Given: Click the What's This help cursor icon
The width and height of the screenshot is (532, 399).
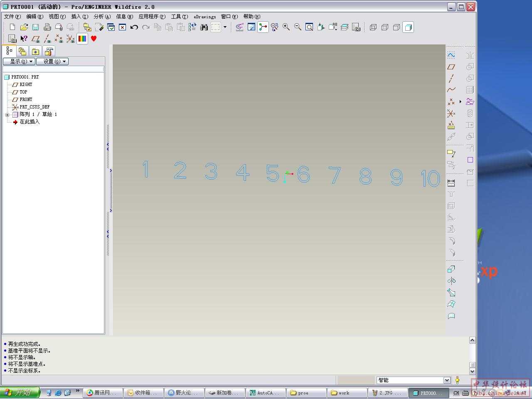Looking at the screenshot, I should [24, 39].
